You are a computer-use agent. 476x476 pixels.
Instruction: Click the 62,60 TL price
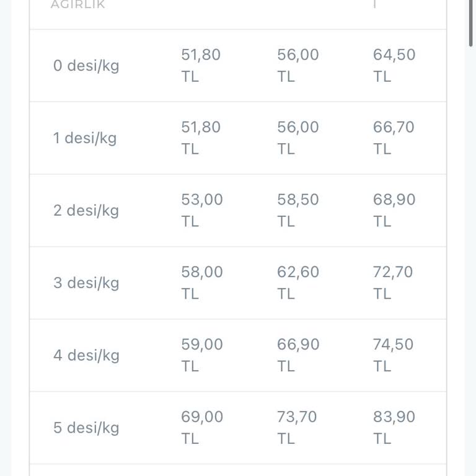pyautogui.click(x=298, y=283)
